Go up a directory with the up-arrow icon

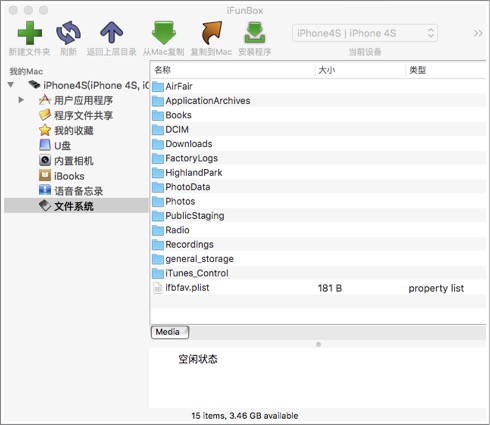tap(111, 33)
